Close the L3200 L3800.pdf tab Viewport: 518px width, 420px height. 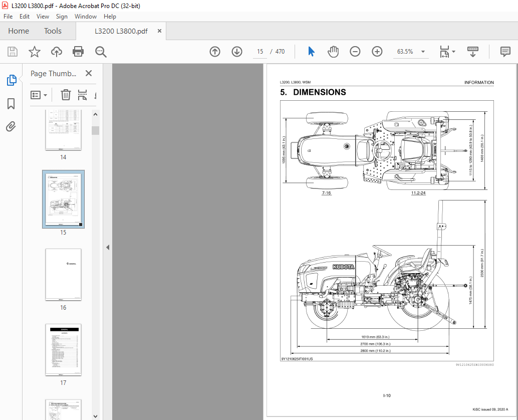coord(159,31)
